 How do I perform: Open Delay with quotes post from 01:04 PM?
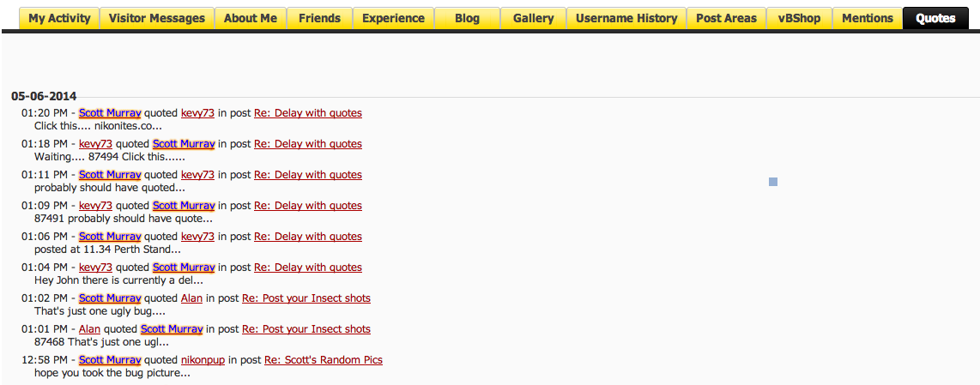[x=307, y=268]
